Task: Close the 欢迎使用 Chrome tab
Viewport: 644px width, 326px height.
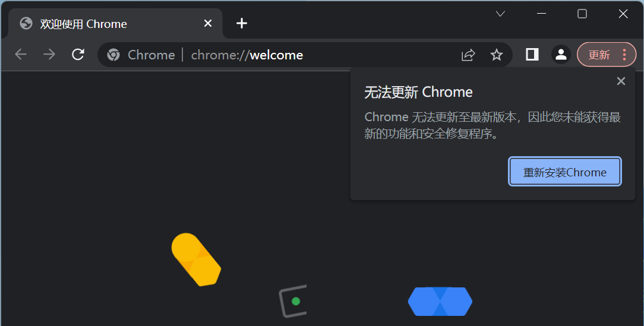Action: 208,23
